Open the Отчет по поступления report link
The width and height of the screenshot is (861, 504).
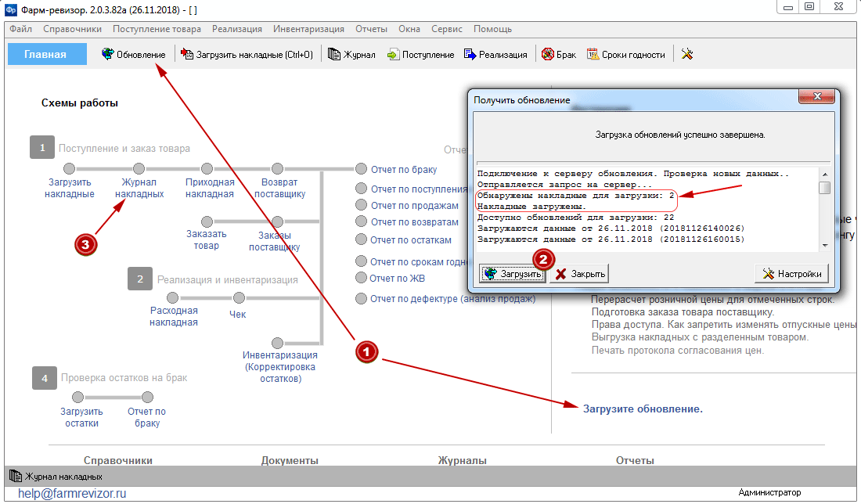click(x=419, y=189)
